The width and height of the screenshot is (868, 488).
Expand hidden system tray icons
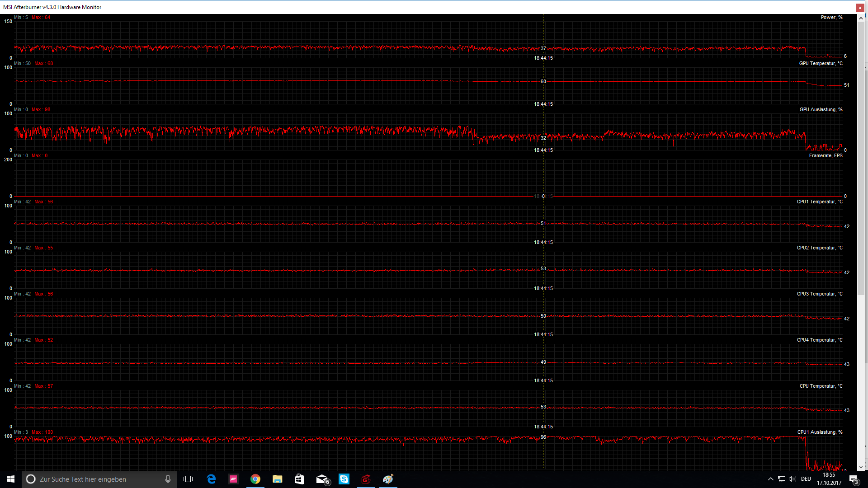pos(770,479)
